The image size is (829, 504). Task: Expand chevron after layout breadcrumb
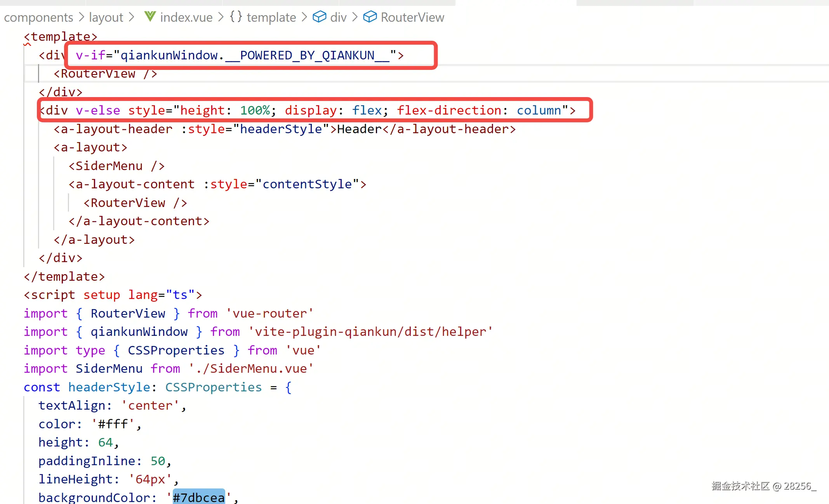pyautogui.click(x=131, y=17)
